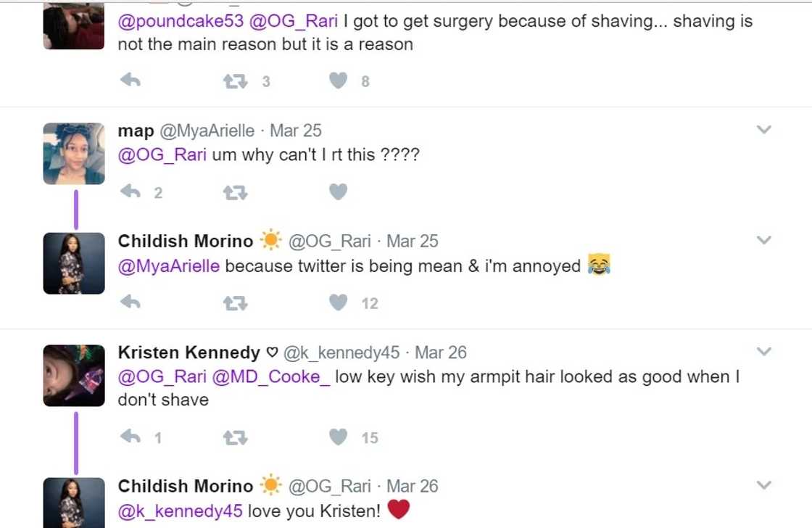Retweet the "twitter is being mean" tweet

click(x=235, y=303)
